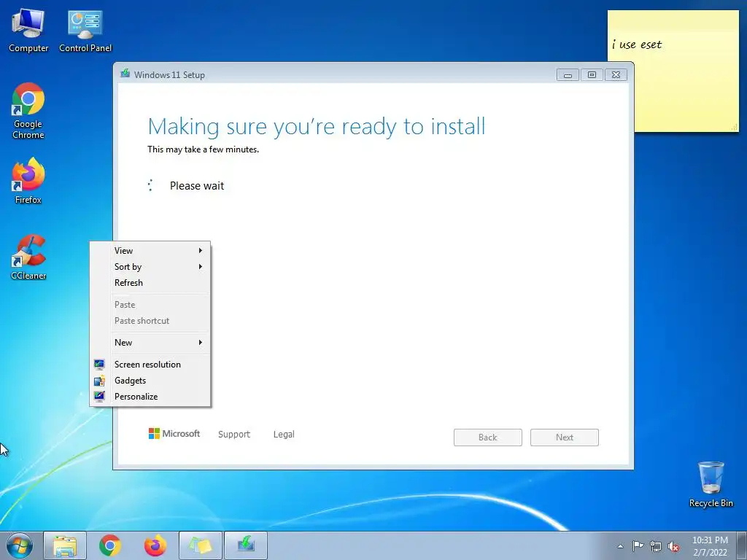This screenshot has width=747, height=560.
Task: Open the network tray icon
Action: 656,546
